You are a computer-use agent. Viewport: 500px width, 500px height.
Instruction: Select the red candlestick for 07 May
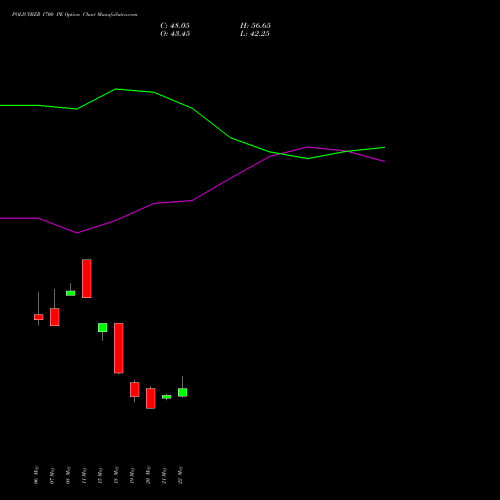[x=55, y=317]
